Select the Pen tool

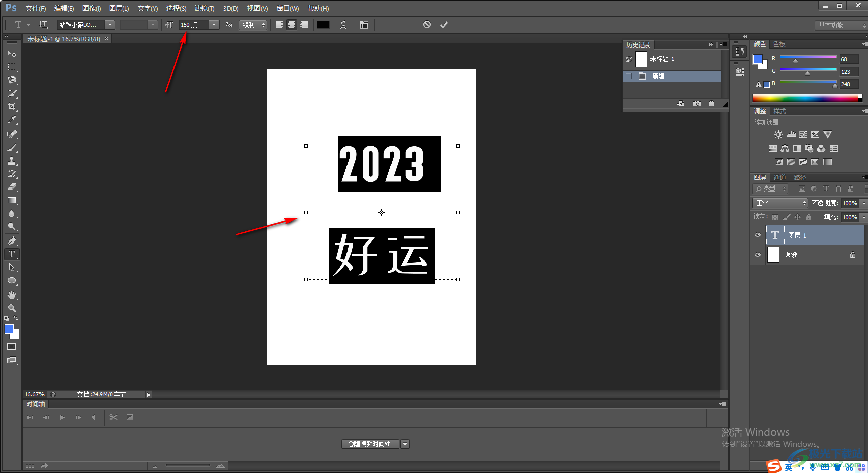coord(12,241)
